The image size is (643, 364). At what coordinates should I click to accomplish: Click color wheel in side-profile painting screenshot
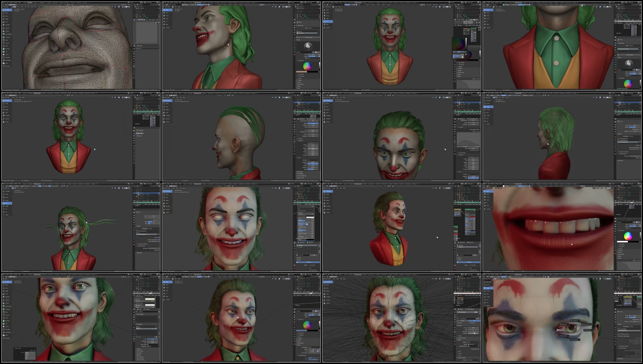coord(307,66)
